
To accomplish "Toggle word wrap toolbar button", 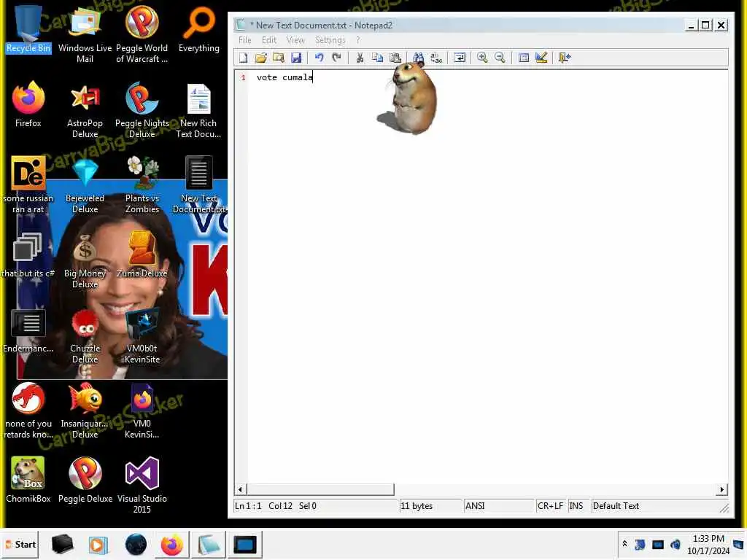I will click(x=460, y=58).
